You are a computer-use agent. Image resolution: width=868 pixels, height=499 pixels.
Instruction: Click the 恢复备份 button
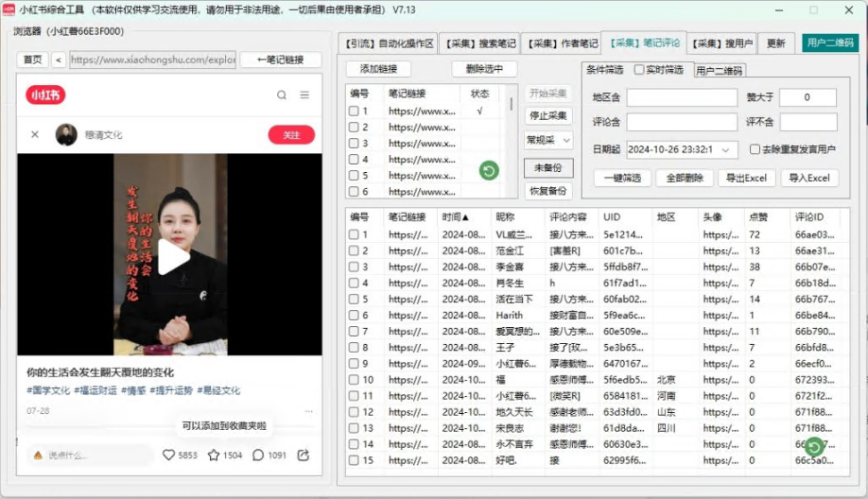548,191
